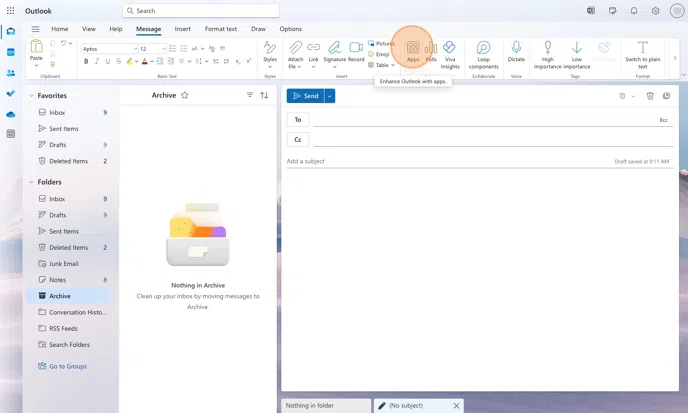Image resolution: width=688 pixels, height=413 pixels.
Task: Toggle Strikethrough formatting
Action: [x=118, y=61]
